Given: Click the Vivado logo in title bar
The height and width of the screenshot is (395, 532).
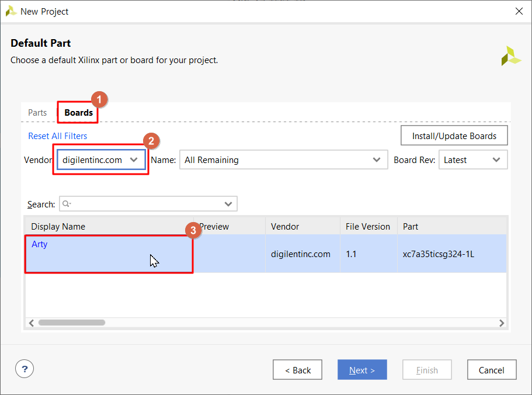Looking at the screenshot, I should [11, 11].
